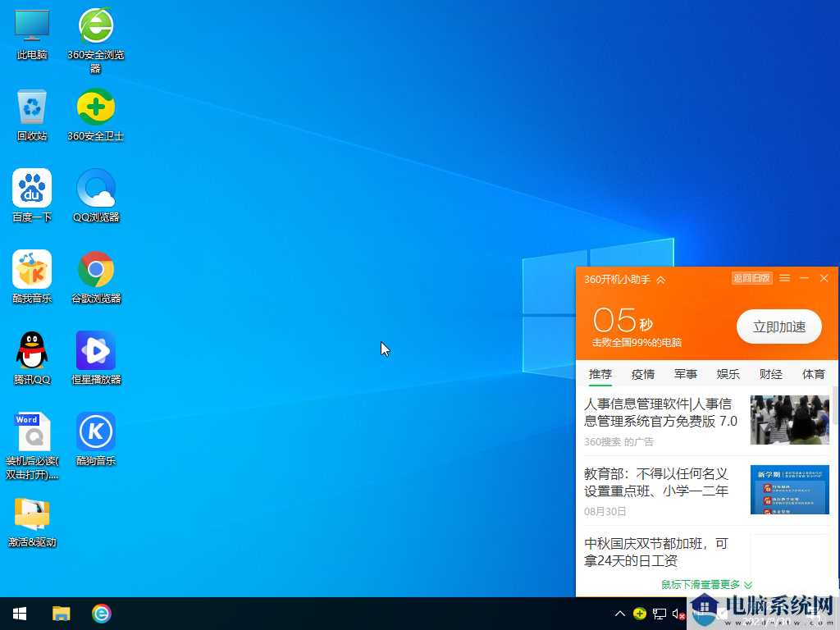Image resolution: width=840 pixels, height=630 pixels.
Task: Open the Windows Start menu
Action: 20,614
